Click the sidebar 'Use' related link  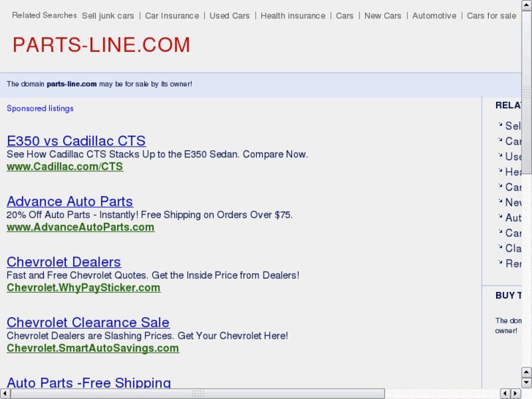[x=513, y=157]
